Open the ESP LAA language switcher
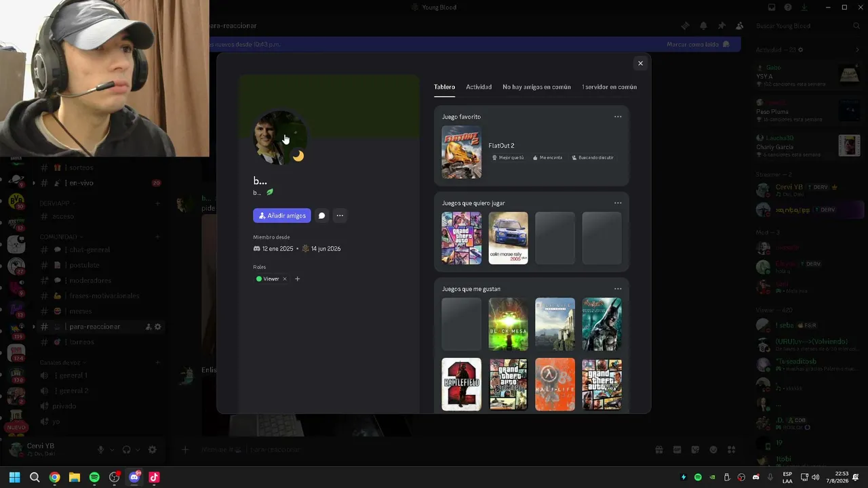 point(787,477)
